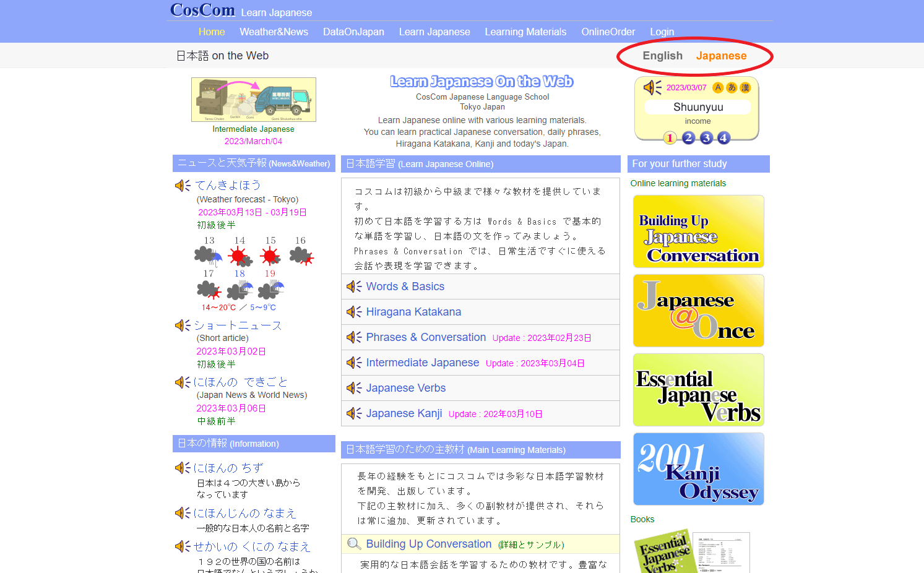Open ショートニュース short article link
The height and width of the screenshot is (573, 924).
(x=238, y=325)
